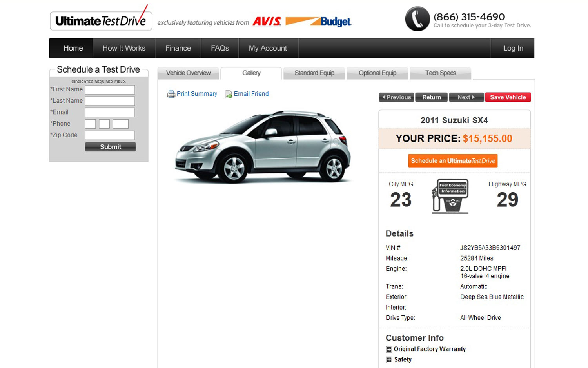The width and height of the screenshot is (588, 368).
Task: Open the Standard Equip tab
Action: click(x=314, y=73)
